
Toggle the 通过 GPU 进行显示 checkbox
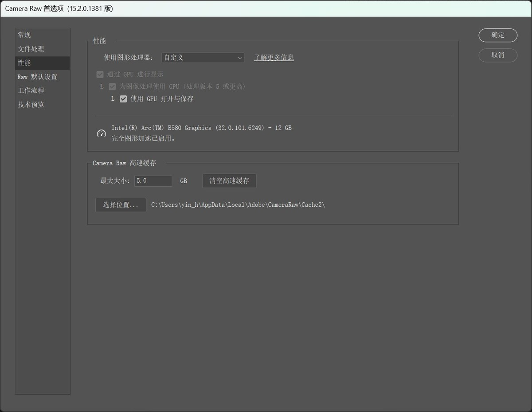coord(100,75)
